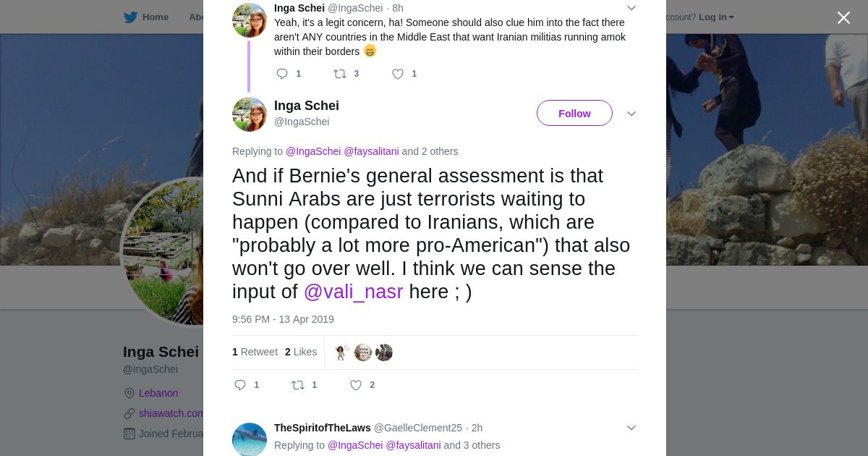Screen dimensions: 868x456
Task: Visit the @faysalitani profile in reply line
Action: point(371,151)
